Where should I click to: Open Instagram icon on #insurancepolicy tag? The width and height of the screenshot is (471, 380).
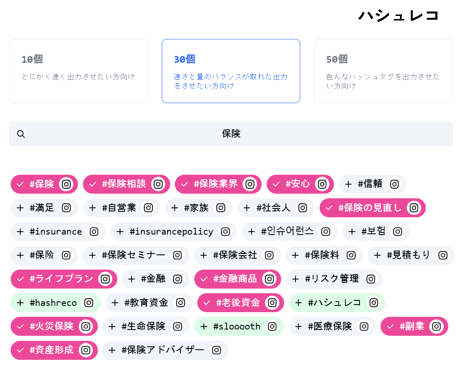click(226, 231)
